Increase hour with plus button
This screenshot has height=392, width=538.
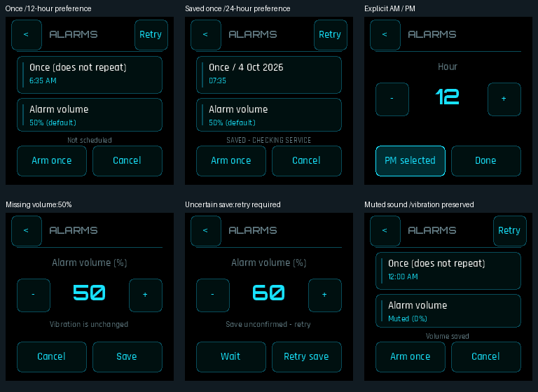pos(504,99)
